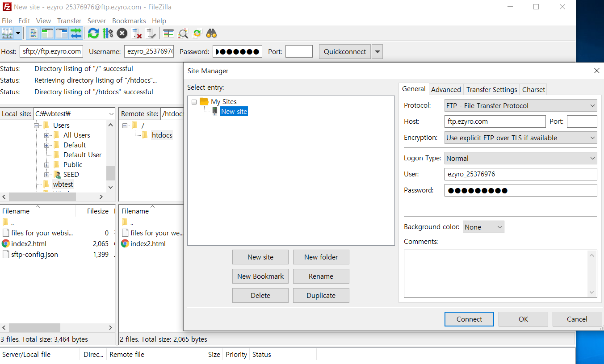Open directory listing filters icon
604x364 pixels.
[168, 33]
